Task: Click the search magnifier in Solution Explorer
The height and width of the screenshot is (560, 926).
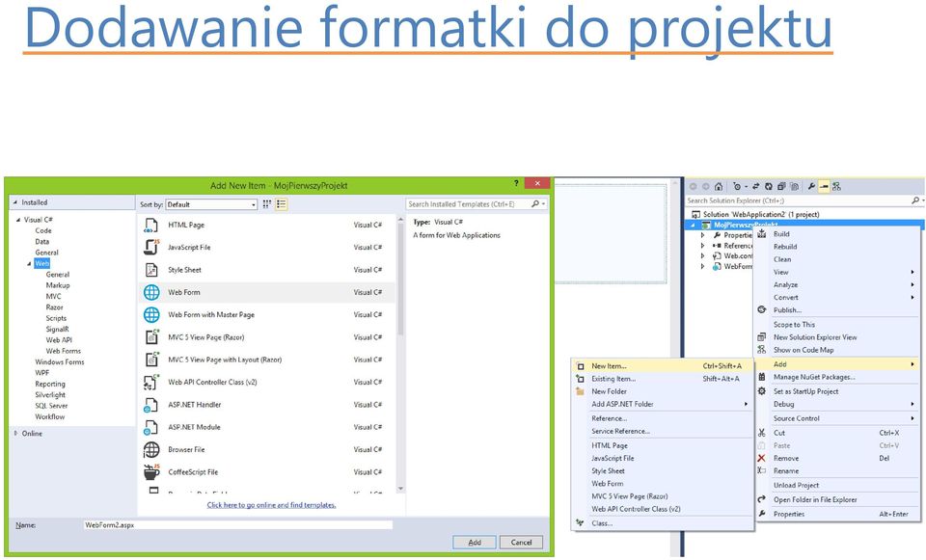Action: tap(915, 200)
